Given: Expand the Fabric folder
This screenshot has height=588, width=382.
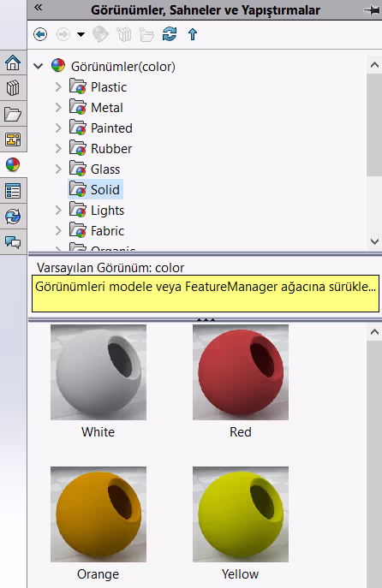Looking at the screenshot, I should coord(58,231).
